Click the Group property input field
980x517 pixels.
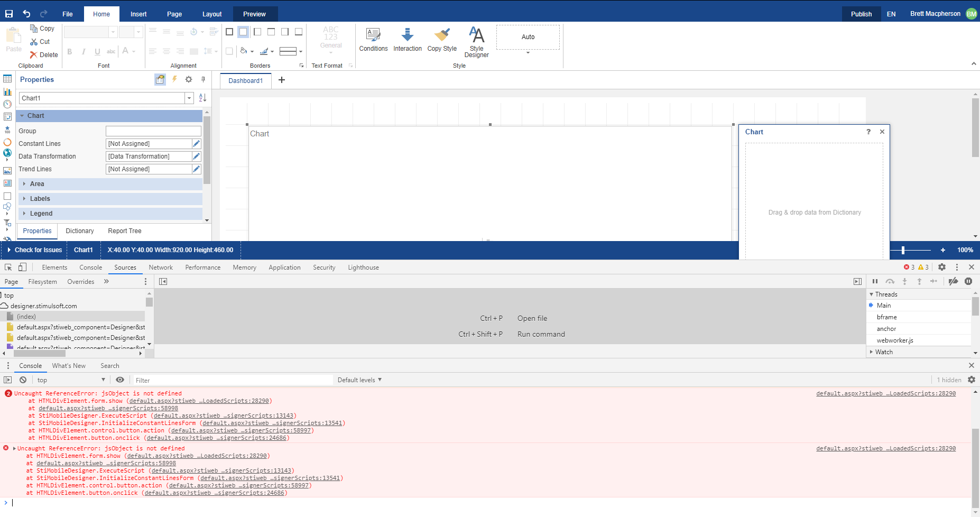point(153,131)
